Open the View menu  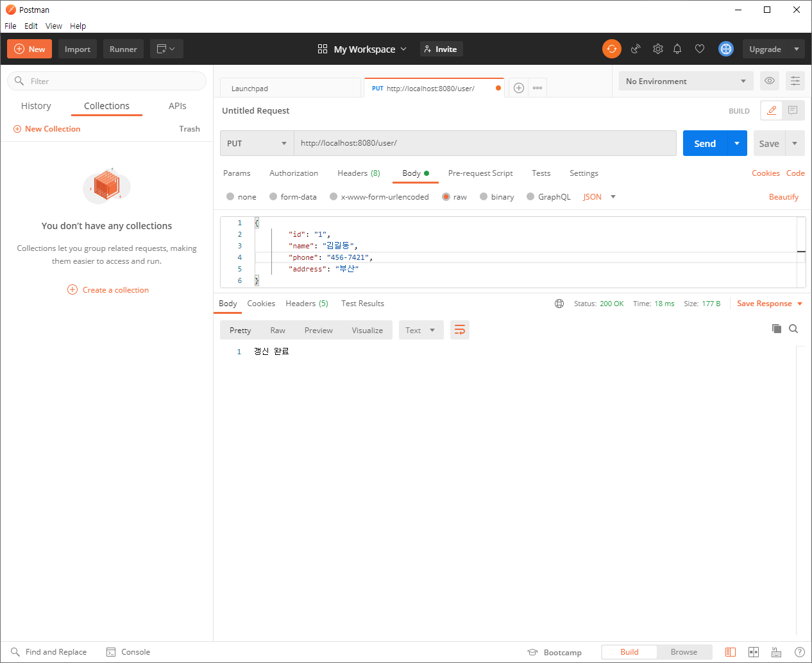click(x=54, y=26)
